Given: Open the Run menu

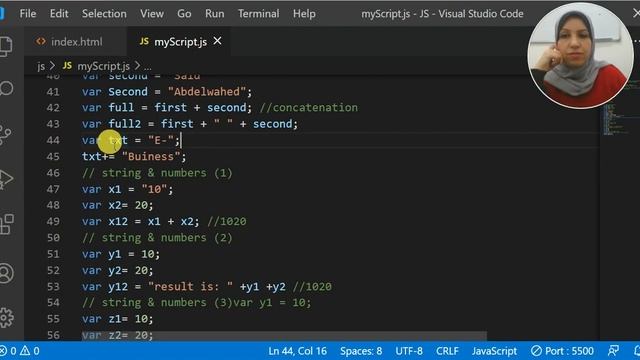Looking at the screenshot, I should click(215, 13).
